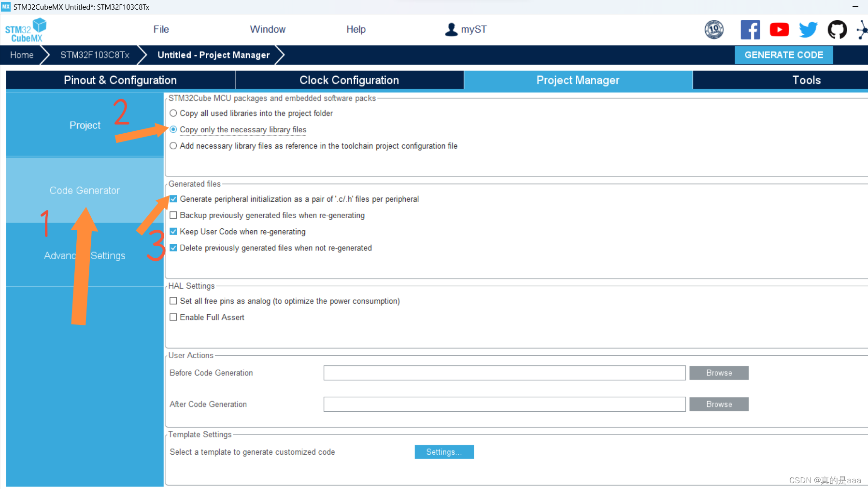Open the Project side section
Viewport: 868px width, 489px height.
85,125
